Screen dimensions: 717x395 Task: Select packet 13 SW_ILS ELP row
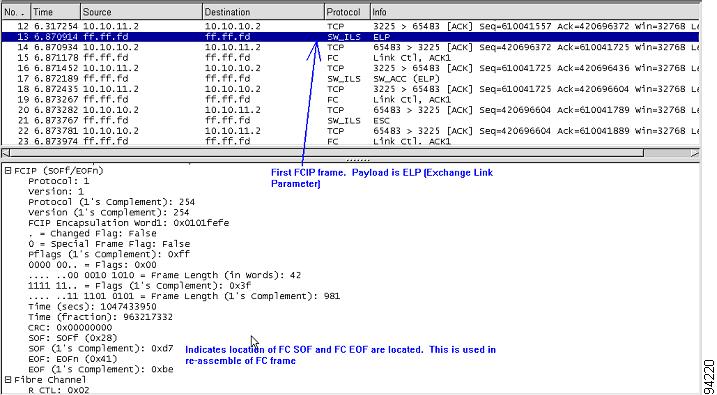(x=350, y=37)
